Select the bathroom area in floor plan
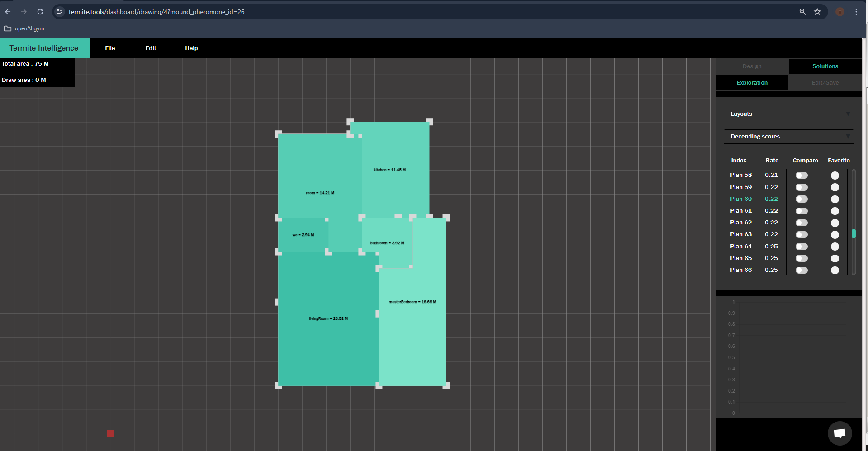 point(387,243)
